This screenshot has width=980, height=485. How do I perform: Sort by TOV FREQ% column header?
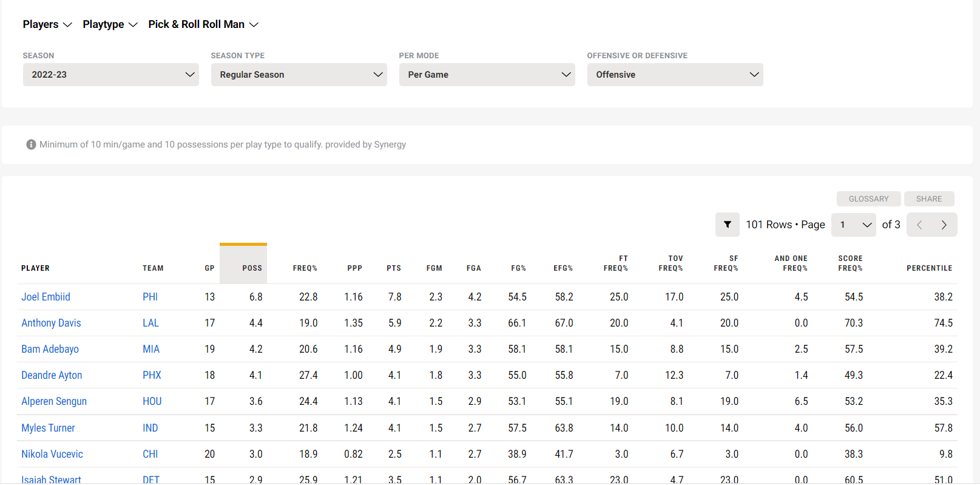(671, 263)
